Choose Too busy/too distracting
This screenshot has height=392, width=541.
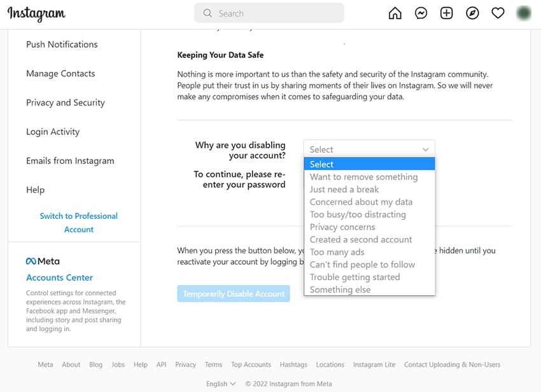tap(369, 214)
